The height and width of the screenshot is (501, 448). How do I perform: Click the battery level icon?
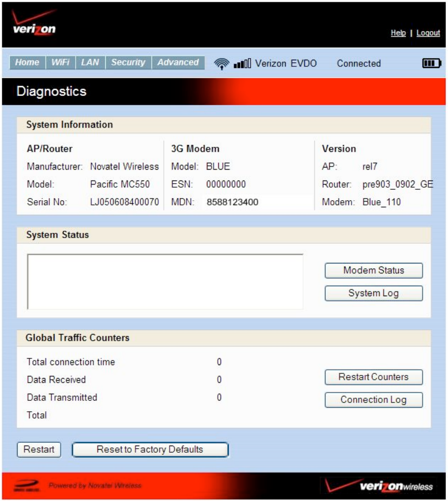(x=432, y=63)
